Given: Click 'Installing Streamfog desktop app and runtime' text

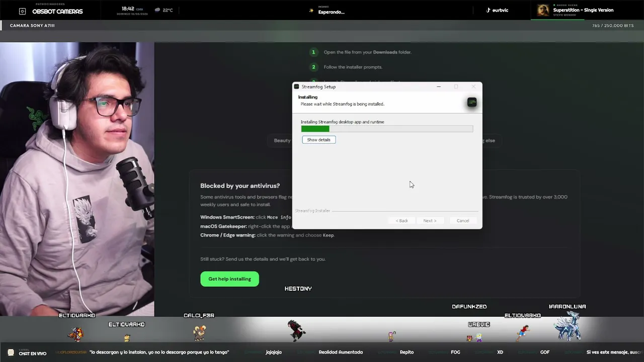Looking at the screenshot, I should pyautogui.click(x=343, y=122).
